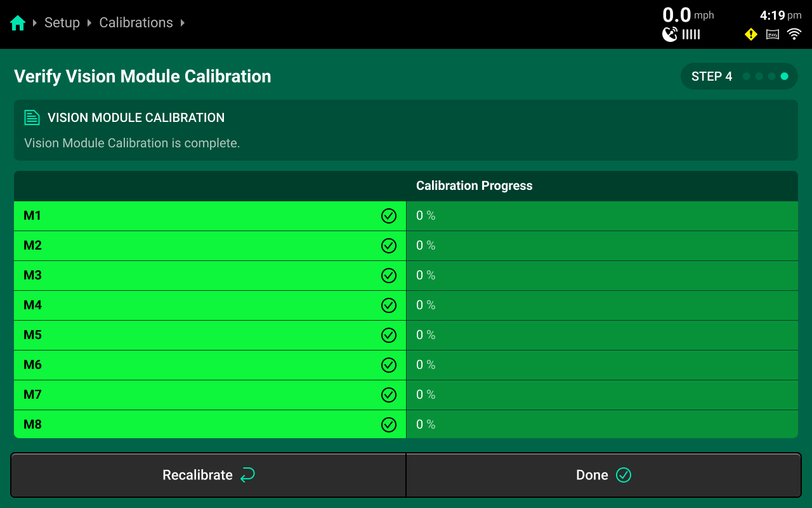
Task: Click M7 calibration progress 0 % value
Action: click(426, 395)
